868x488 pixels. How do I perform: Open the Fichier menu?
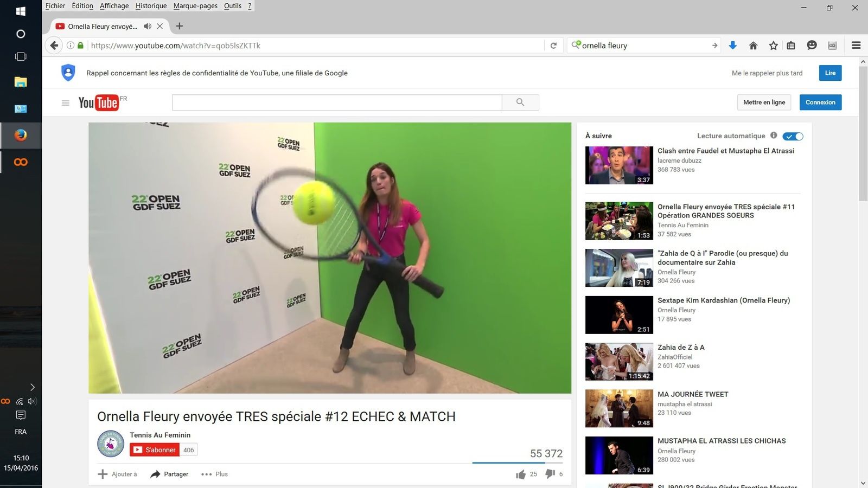(x=55, y=6)
